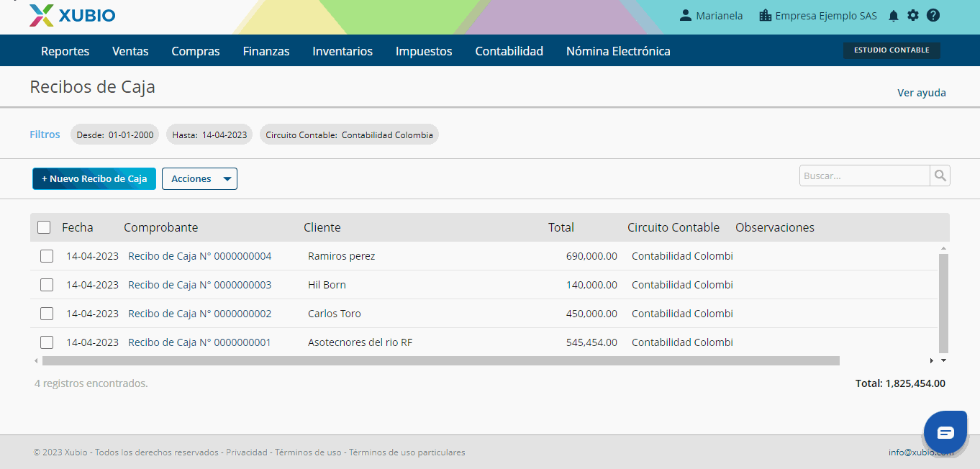
Task: Sort by the Cliente column header
Action: pyautogui.click(x=322, y=227)
